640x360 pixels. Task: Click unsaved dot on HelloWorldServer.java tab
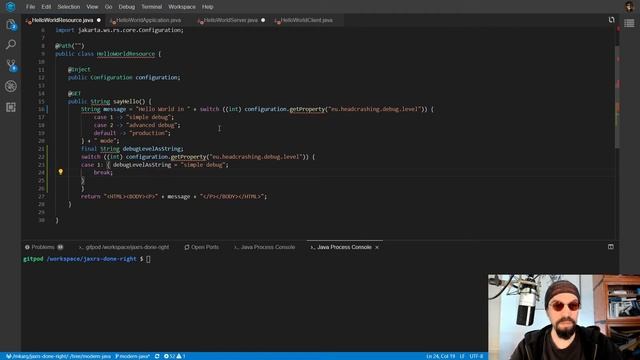point(263,20)
